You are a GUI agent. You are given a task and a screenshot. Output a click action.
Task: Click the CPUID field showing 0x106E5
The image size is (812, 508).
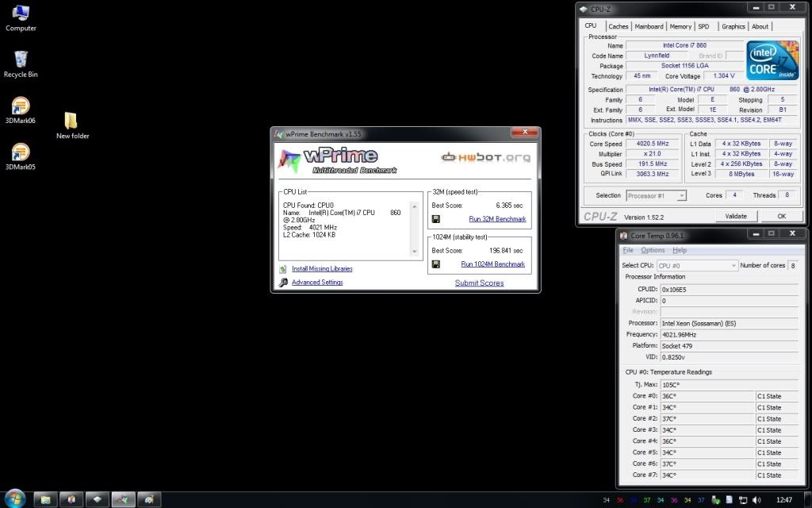point(730,289)
